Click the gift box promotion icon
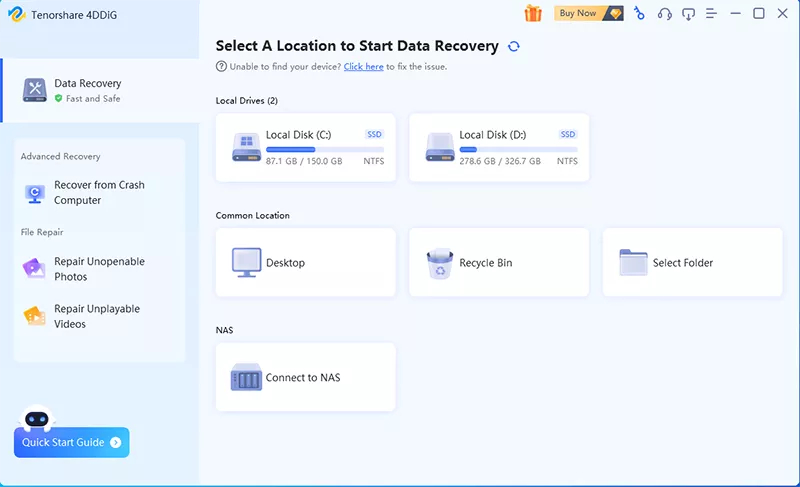 tap(533, 13)
